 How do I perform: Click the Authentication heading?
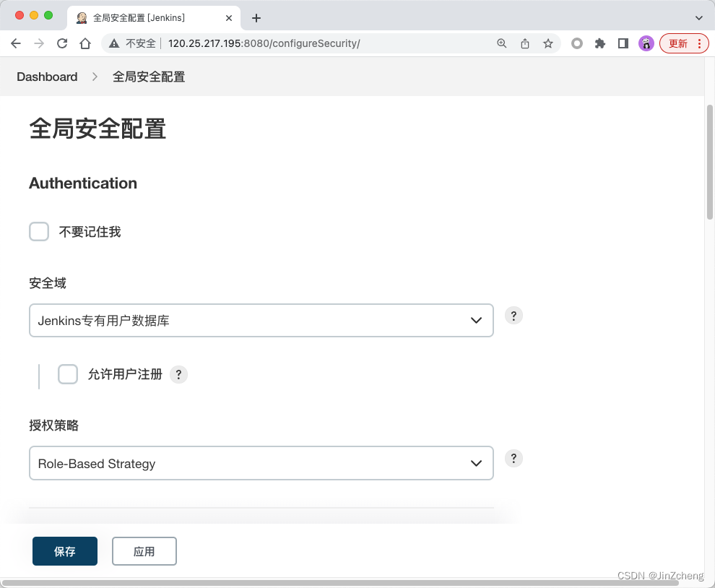click(83, 183)
